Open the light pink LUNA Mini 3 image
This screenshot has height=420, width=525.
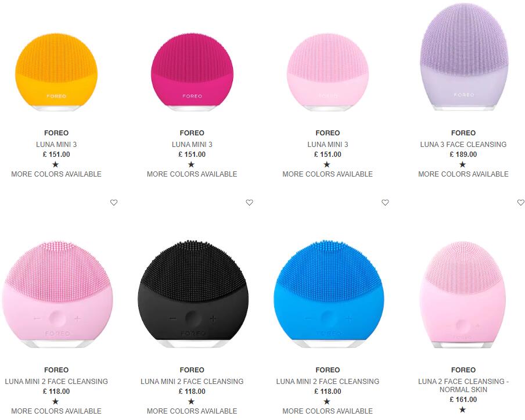(x=328, y=73)
